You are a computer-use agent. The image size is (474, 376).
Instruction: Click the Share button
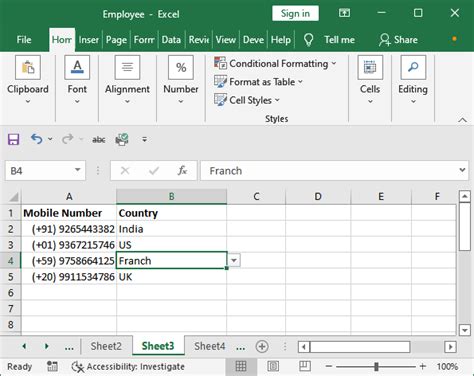pos(398,40)
